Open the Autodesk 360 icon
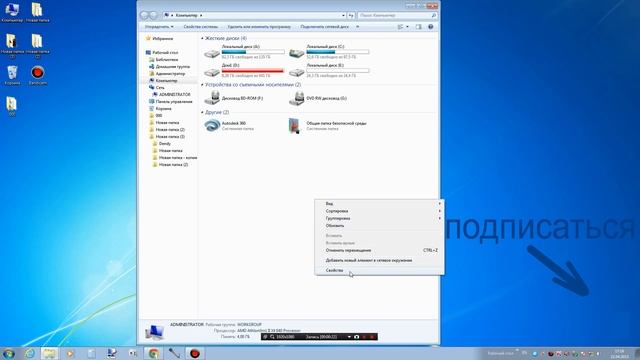640x360 pixels. click(x=212, y=125)
